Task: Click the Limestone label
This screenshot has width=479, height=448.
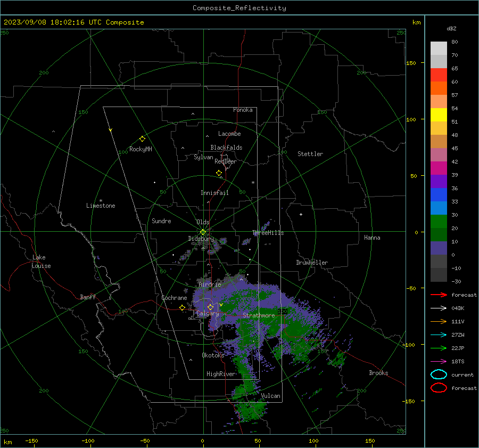Action: coord(101,206)
